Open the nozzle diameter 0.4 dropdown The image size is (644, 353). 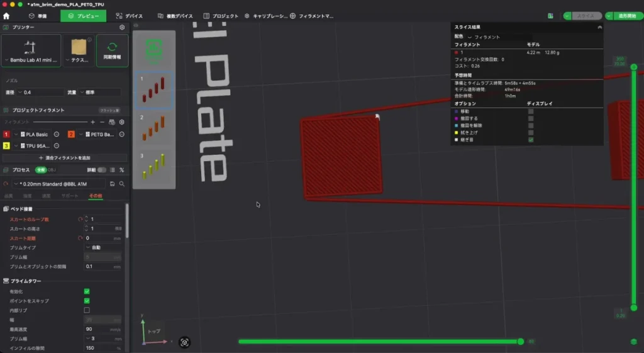click(x=40, y=92)
